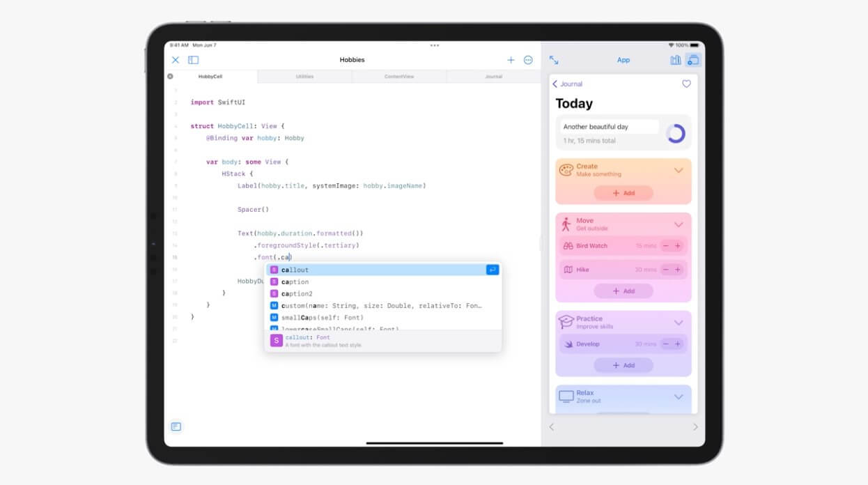Image resolution: width=868 pixels, height=485 pixels.
Task: Click the Label(hobby.title...) code line
Action: (x=332, y=186)
